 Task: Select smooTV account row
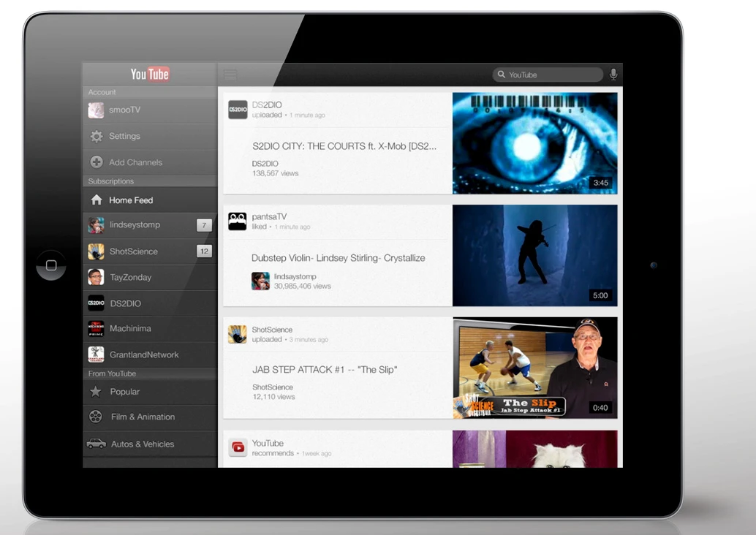pyautogui.click(x=150, y=110)
